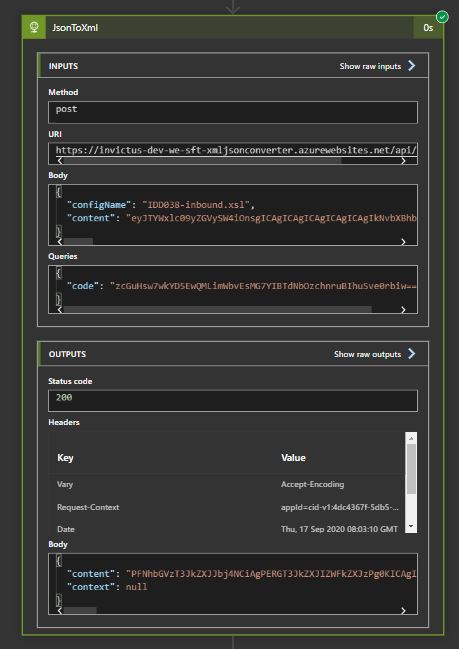Click the inputs Body horizontal scrollbar thumb
The image size is (459, 649).
click(78, 241)
